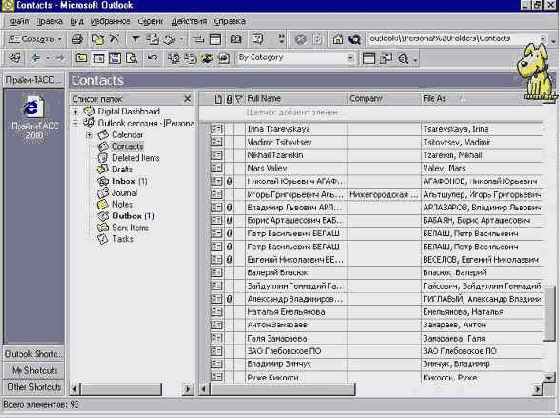Click the folder list right-scroll arrow

(x=188, y=389)
